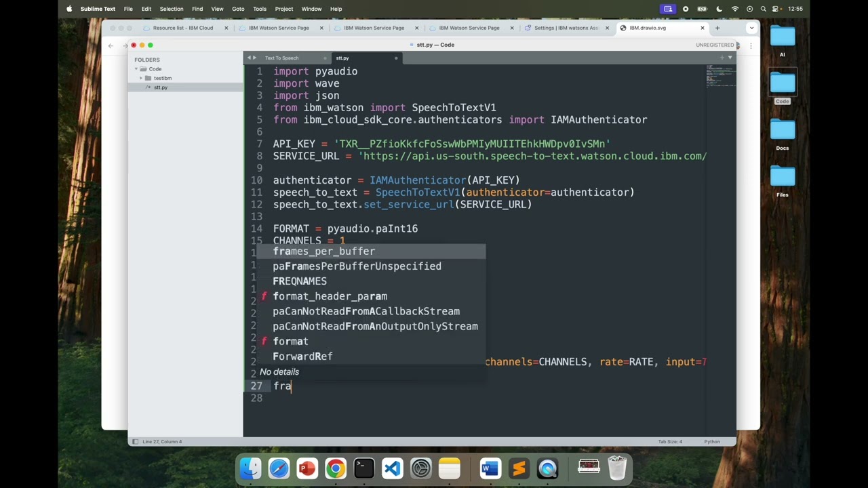Open the Selection menu
The height and width of the screenshot is (488, 868).
[172, 9]
